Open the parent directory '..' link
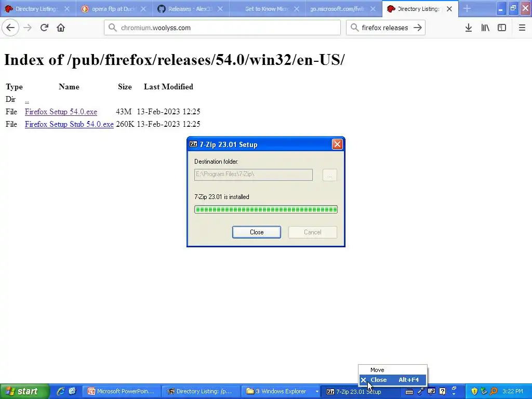 27,99
